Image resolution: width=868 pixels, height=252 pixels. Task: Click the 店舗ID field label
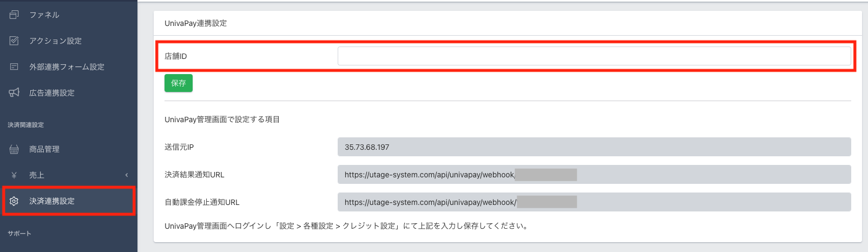[175, 56]
